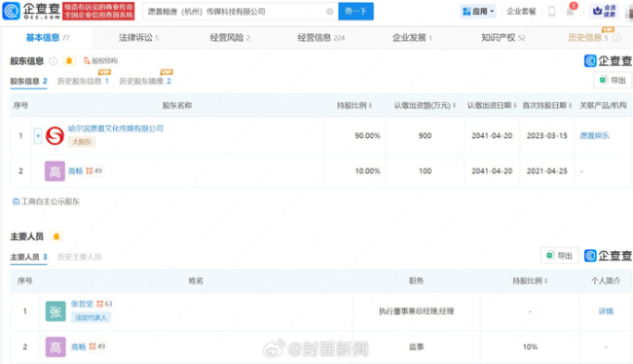The height and width of the screenshot is (364, 633).
Task: Switch to 法律诉讼 tab
Action: (x=138, y=38)
